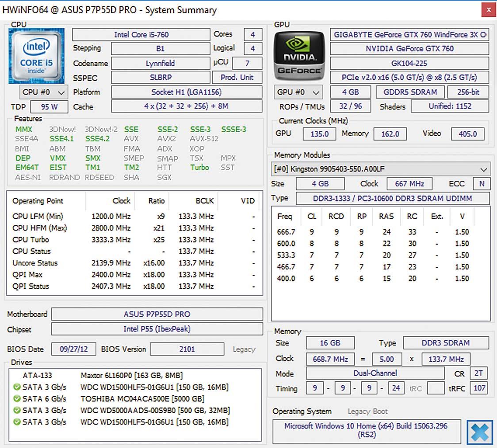Click the green check icon beside WDC WD5000AADS drive
This screenshot has height=448, width=497.
click(17, 410)
